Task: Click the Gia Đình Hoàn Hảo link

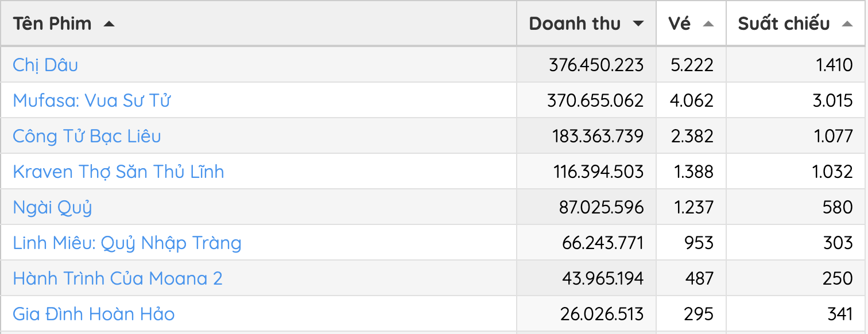Action: point(94,314)
